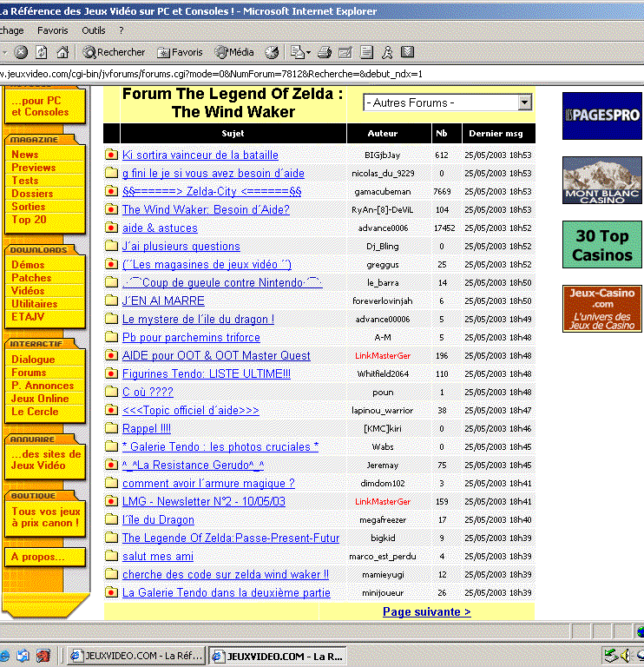Click the Edit page toolbar icon
The image size is (644, 667).
point(345,52)
